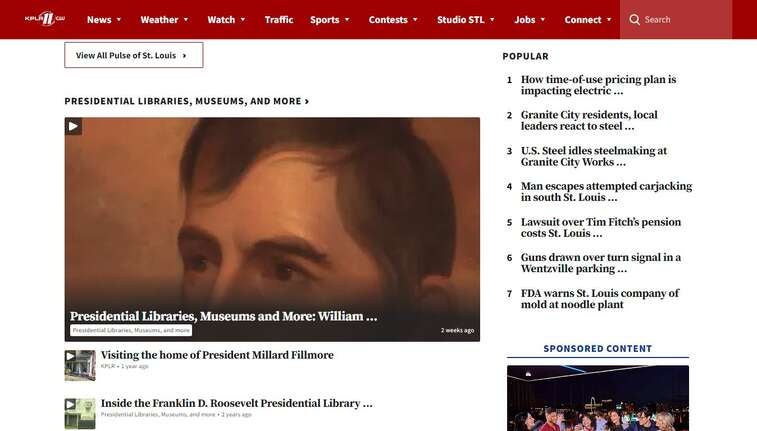Click arrow in View All Pulse button

184,56
